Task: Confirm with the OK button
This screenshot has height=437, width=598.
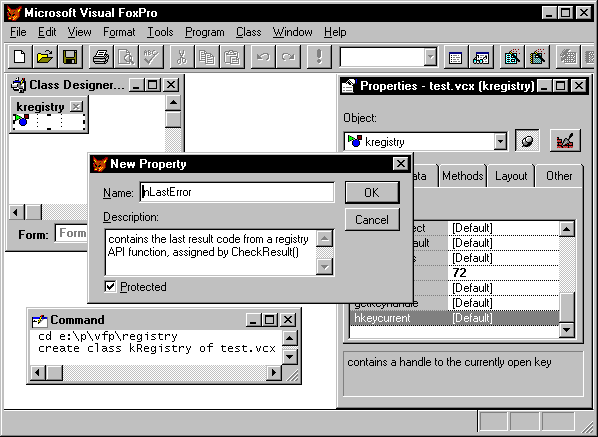Action: pos(372,193)
